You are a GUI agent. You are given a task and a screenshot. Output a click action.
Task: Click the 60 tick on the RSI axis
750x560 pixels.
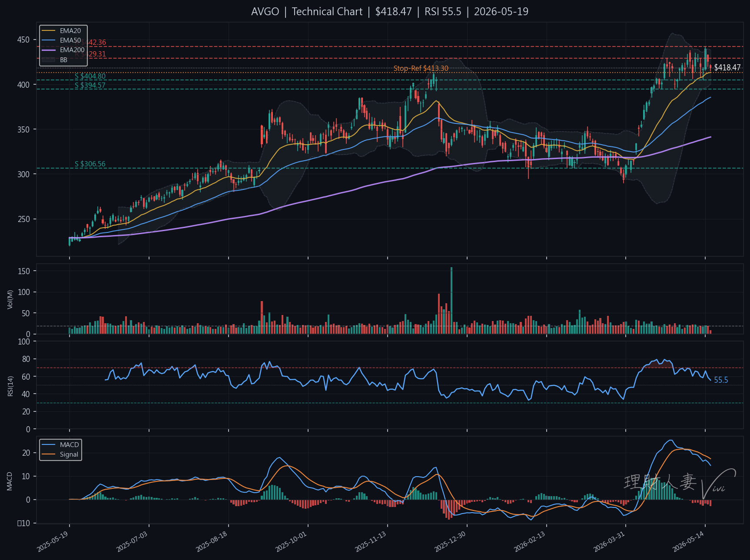click(x=26, y=377)
